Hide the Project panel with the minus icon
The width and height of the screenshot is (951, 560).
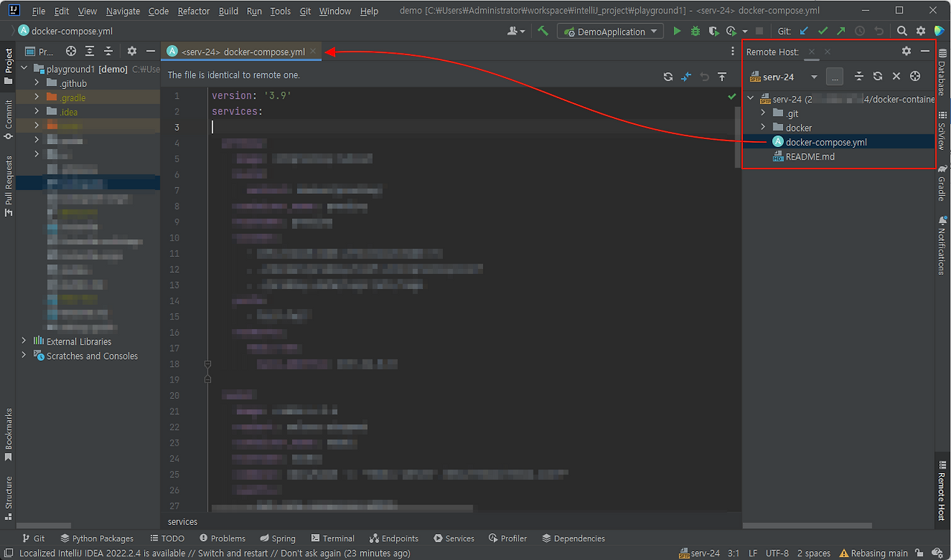[151, 51]
